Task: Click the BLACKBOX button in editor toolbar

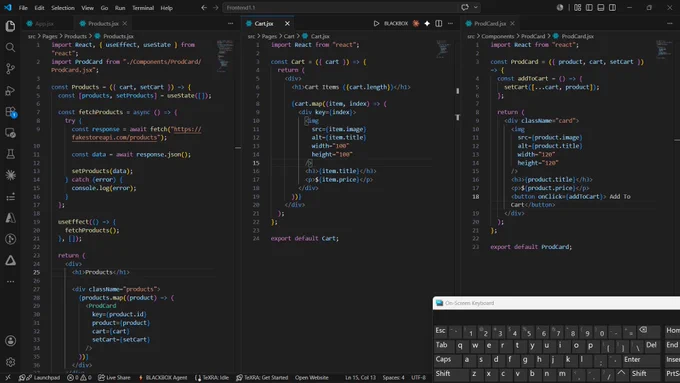Action: coord(396,23)
